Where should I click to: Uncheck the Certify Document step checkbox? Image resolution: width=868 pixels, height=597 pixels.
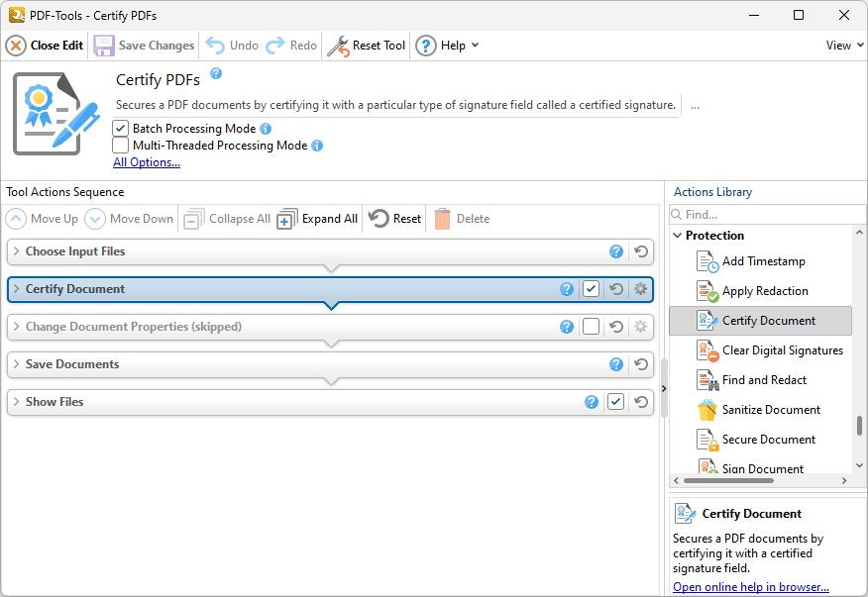592,289
